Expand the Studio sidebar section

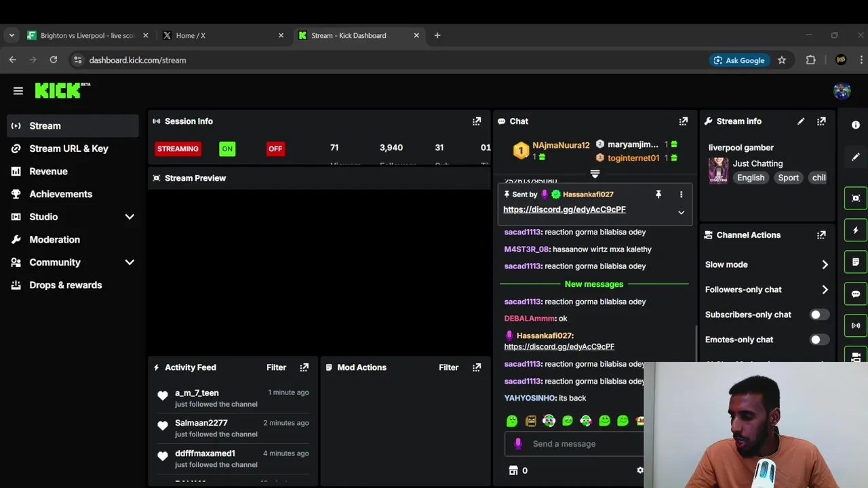130,217
